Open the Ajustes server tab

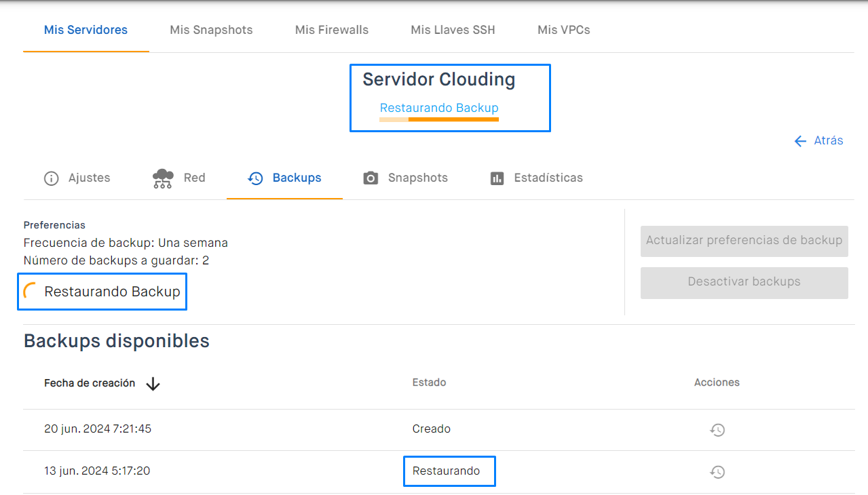(x=77, y=178)
